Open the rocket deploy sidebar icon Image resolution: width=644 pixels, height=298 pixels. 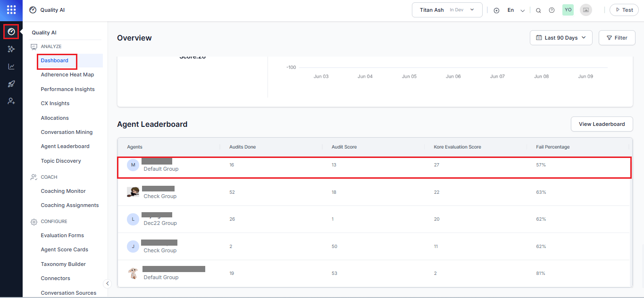[x=11, y=84]
